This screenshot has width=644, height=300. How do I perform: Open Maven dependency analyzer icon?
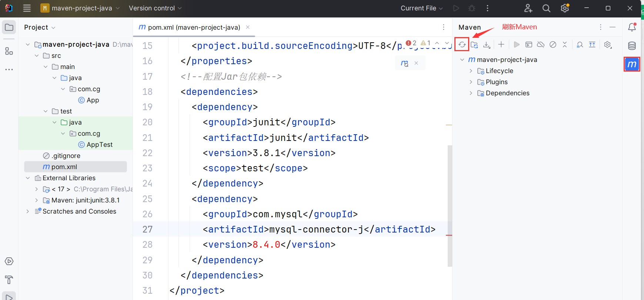(580, 44)
